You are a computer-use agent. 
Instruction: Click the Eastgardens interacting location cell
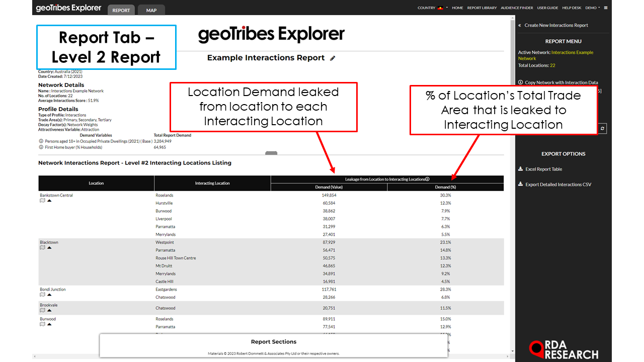coord(166,290)
